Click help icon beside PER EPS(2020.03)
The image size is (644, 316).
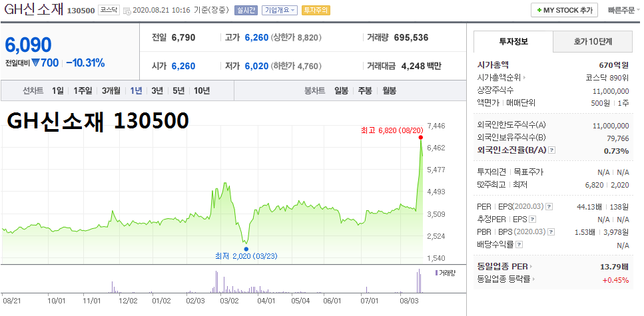549,206
